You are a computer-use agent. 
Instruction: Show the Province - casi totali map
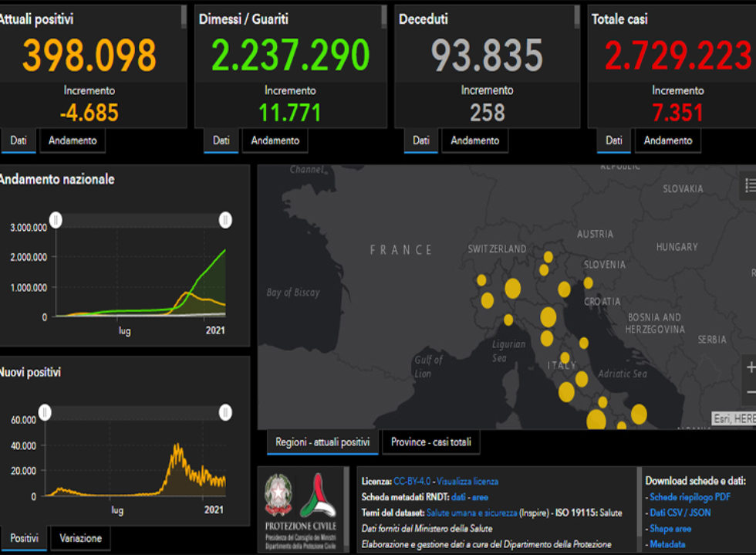point(431,442)
